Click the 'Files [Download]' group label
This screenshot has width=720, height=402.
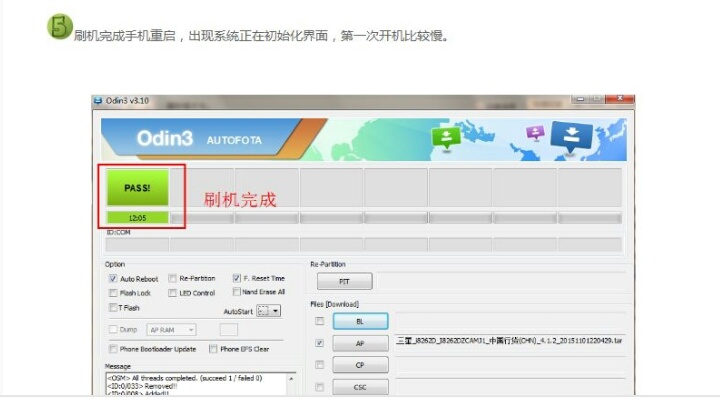tap(335, 304)
